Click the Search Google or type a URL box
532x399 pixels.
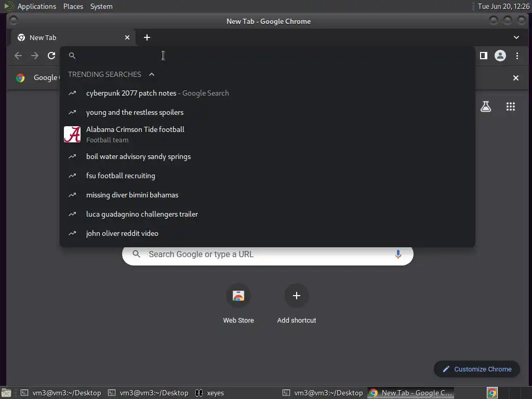268,255
